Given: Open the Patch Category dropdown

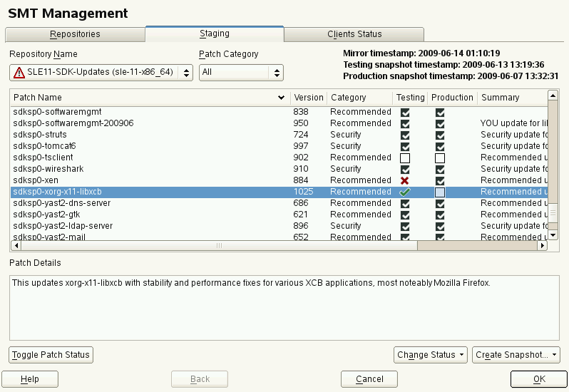Looking at the screenshot, I should point(241,72).
